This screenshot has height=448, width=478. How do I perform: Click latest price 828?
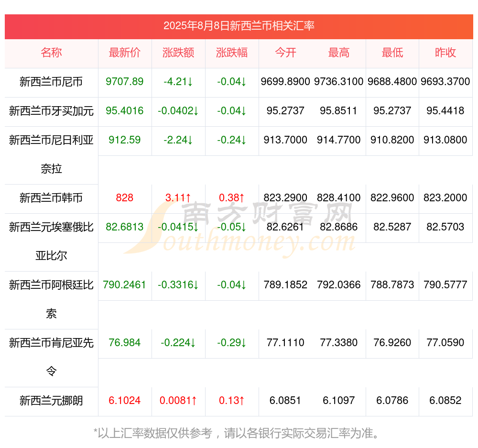coord(124,197)
